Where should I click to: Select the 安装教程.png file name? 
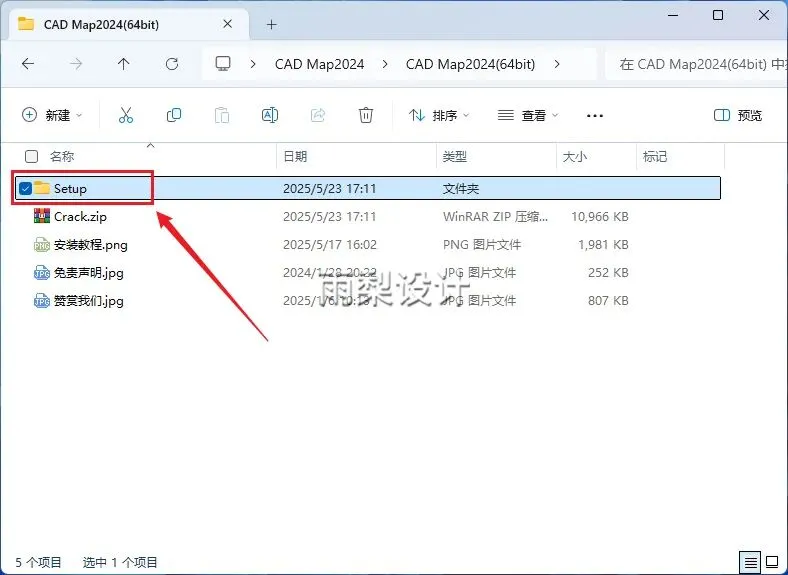coord(90,245)
